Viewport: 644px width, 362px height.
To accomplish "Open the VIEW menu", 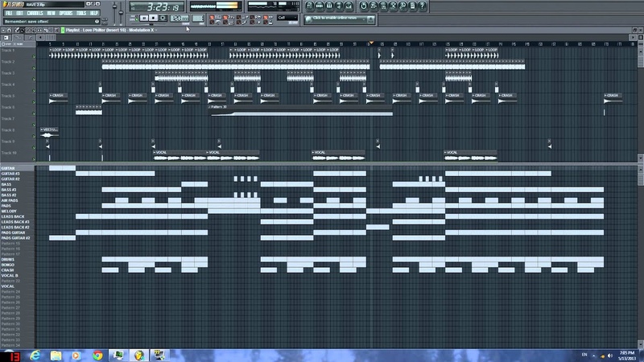I will 51,13.
